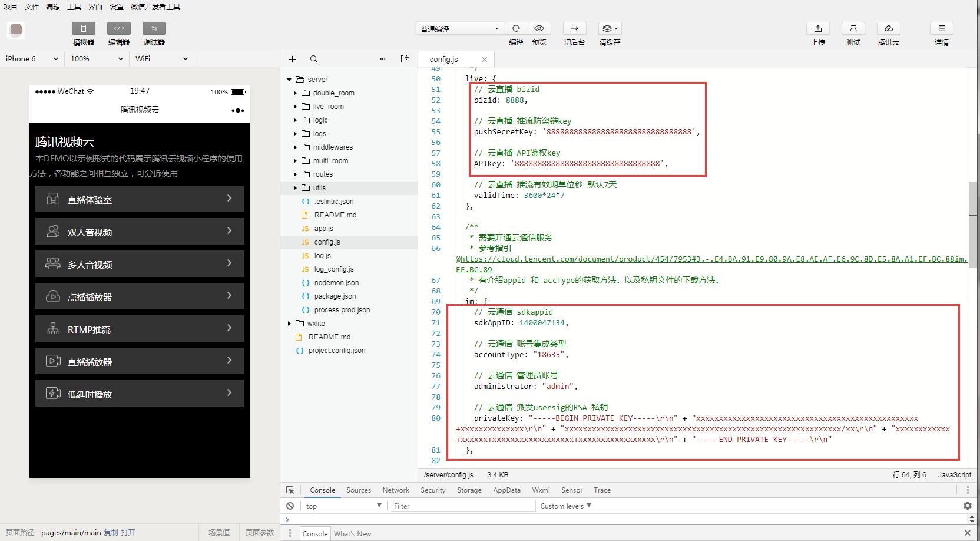Open the 腾讯云 Tencent Cloud icon
This screenshot has height=541, width=980.
(888, 28)
